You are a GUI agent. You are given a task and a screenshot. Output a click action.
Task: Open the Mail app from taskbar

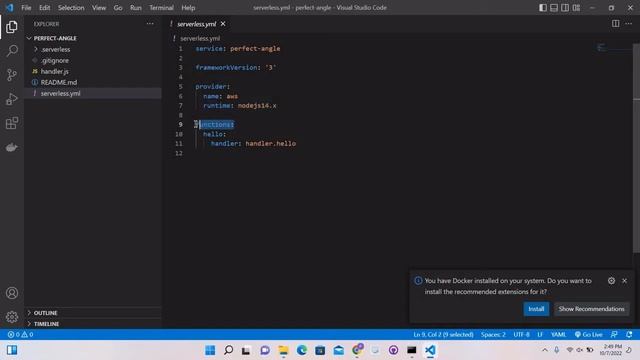click(x=338, y=350)
